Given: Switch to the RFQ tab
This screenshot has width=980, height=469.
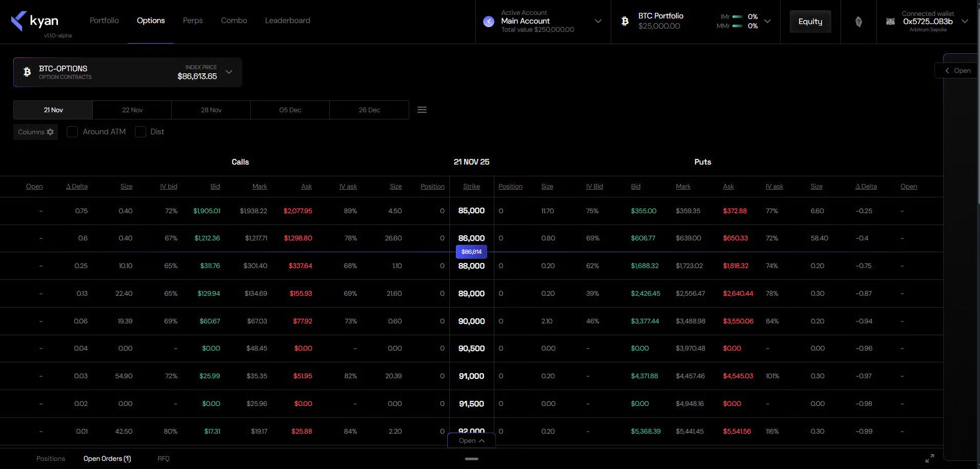Looking at the screenshot, I should (164, 458).
